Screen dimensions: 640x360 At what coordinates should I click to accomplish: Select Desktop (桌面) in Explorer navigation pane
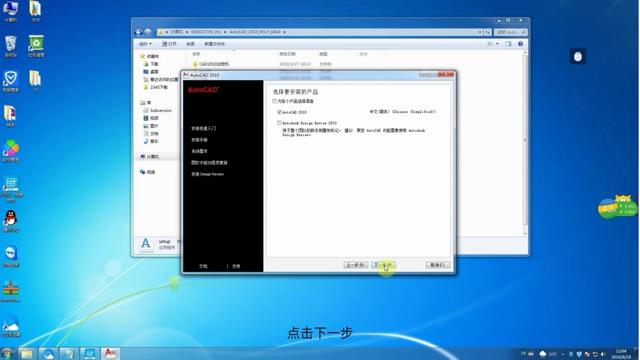[x=151, y=72]
